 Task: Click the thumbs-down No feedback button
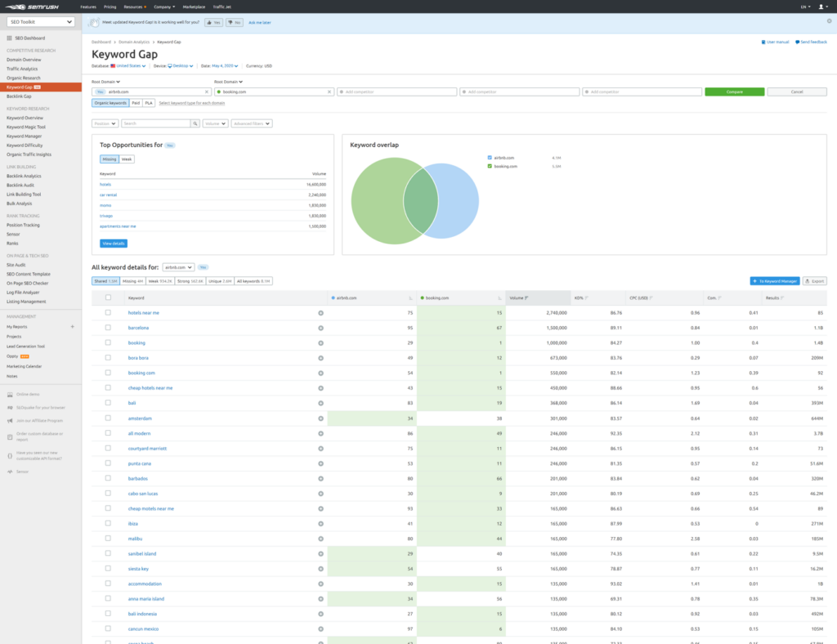[235, 22]
